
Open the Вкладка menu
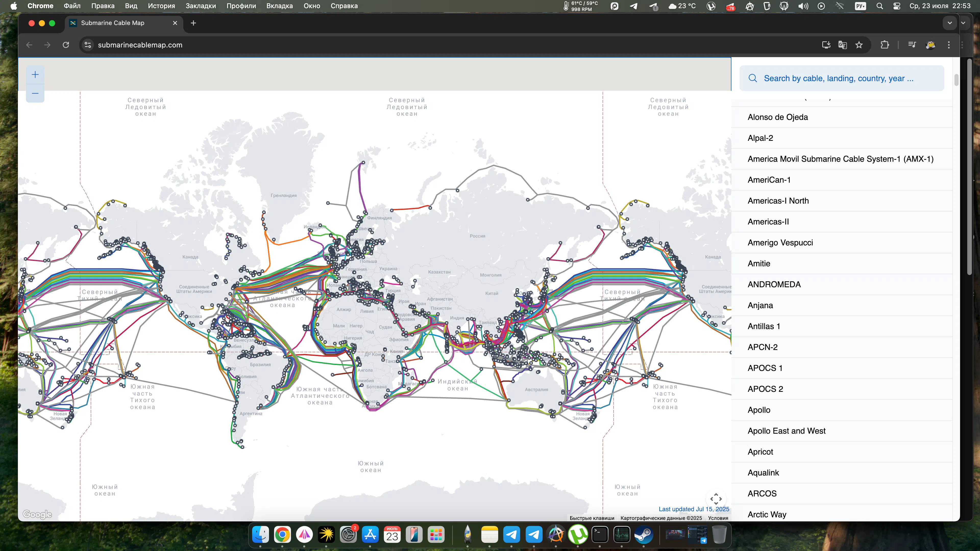coord(279,6)
